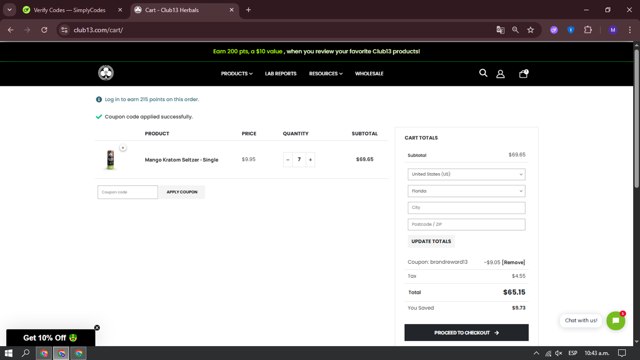Viewport: 640px width, 360px height.
Task: Click the address bar URL club13.com/cart/
Action: click(98, 30)
